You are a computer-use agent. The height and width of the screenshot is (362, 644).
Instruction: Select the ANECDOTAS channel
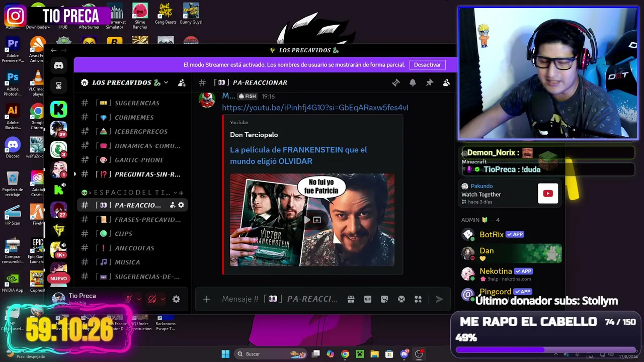pyautogui.click(x=133, y=248)
